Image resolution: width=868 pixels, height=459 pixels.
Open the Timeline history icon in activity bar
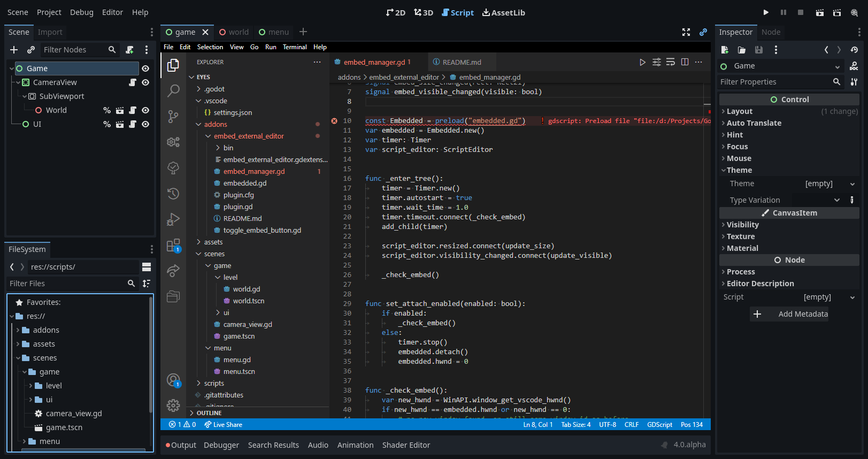click(x=173, y=194)
